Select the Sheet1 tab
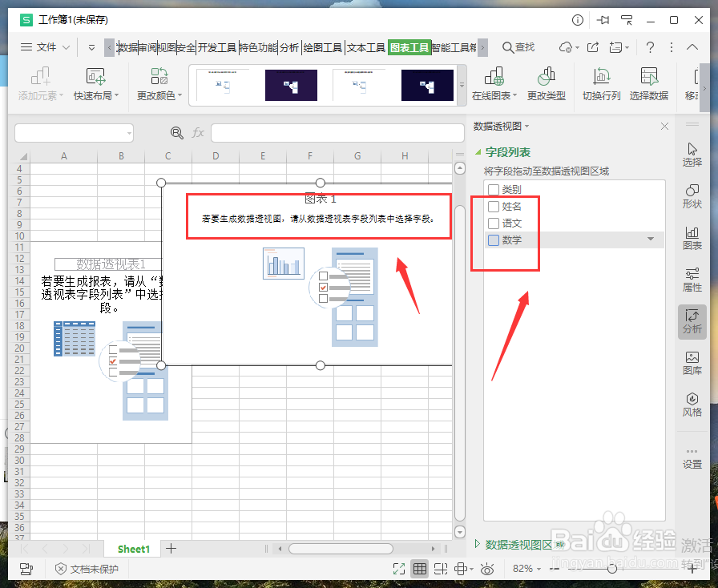The height and width of the screenshot is (588, 718). (x=132, y=549)
